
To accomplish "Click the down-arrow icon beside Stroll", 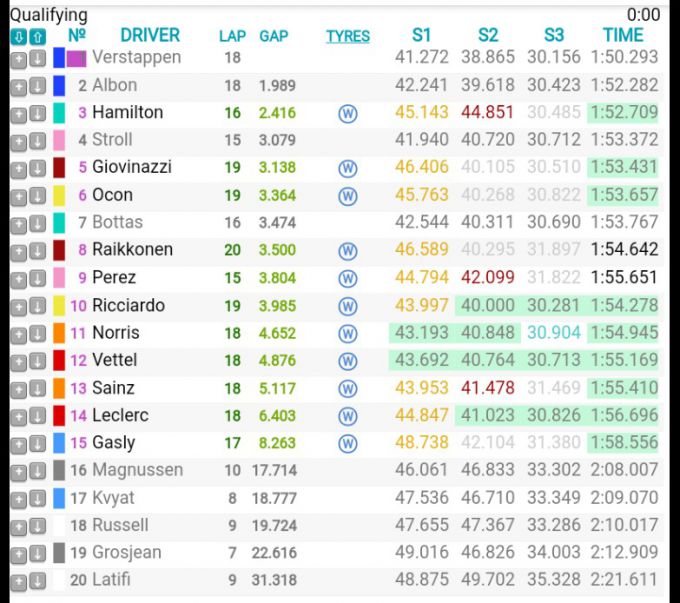I will coord(37,141).
